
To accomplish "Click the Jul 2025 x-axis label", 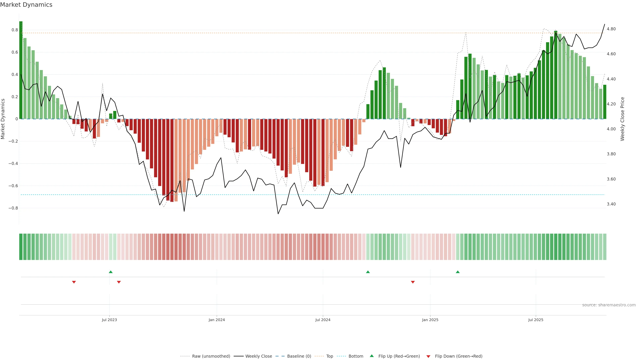I will tap(535, 320).
